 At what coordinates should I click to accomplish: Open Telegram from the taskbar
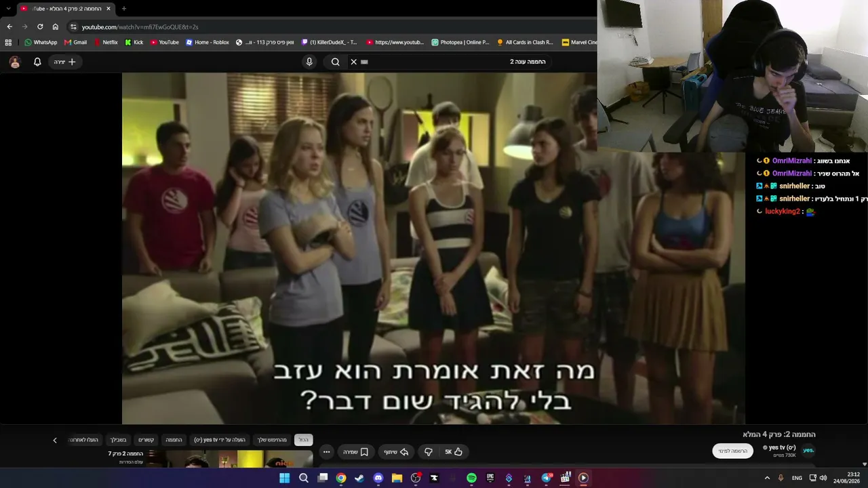(x=547, y=478)
